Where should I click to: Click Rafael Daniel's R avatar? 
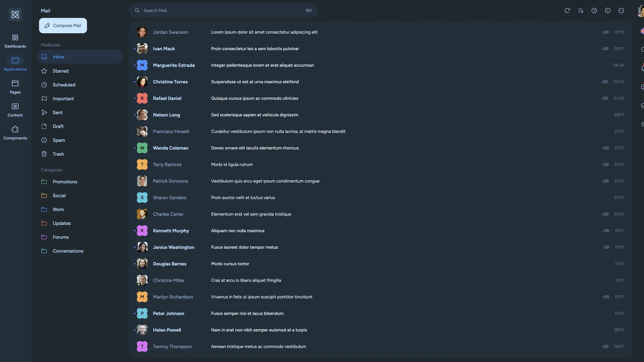pos(142,98)
